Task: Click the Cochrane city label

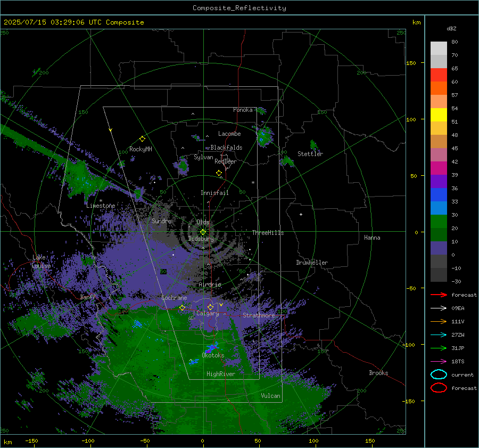Action: coord(174,298)
